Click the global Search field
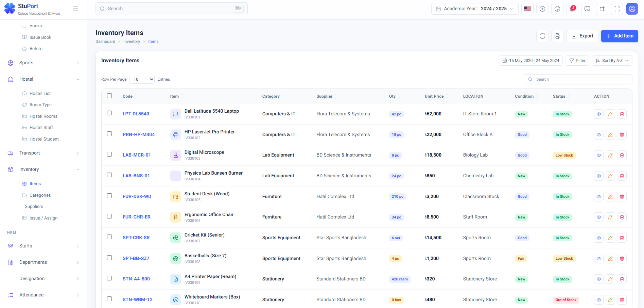 pos(172,9)
